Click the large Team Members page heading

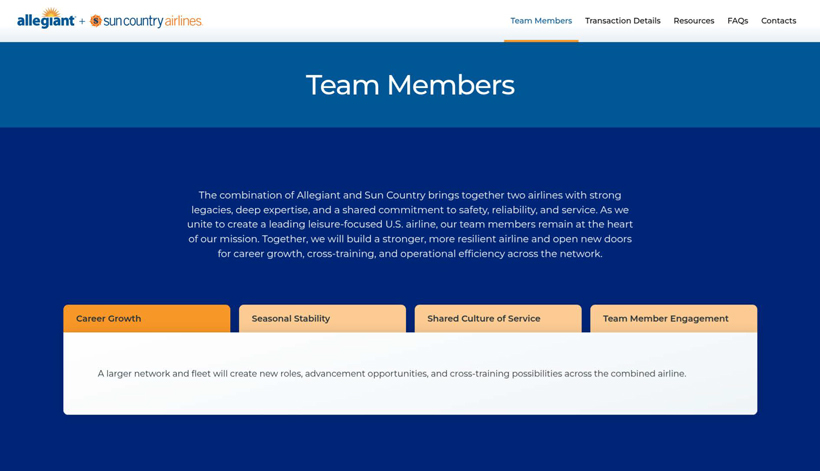pos(410,85)
